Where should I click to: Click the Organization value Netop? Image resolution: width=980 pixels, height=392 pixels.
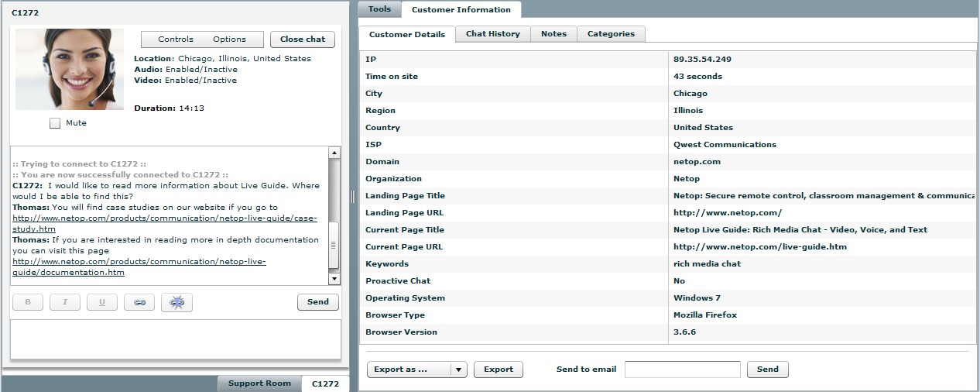pos(687,179)
